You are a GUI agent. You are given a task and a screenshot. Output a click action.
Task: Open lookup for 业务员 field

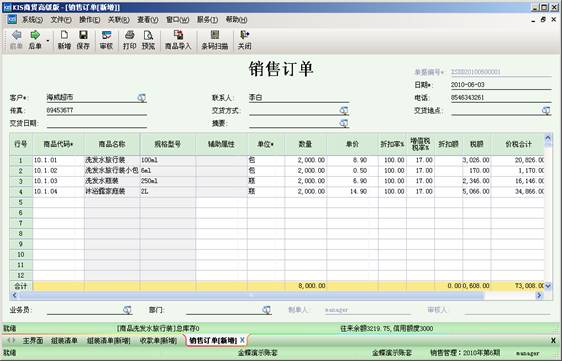(127, 310)
